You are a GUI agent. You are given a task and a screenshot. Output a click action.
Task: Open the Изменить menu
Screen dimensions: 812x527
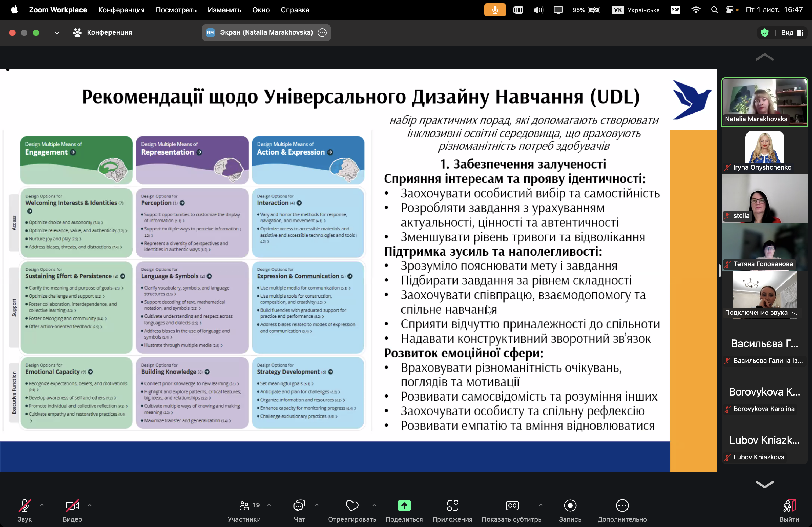tap(224, 10)
